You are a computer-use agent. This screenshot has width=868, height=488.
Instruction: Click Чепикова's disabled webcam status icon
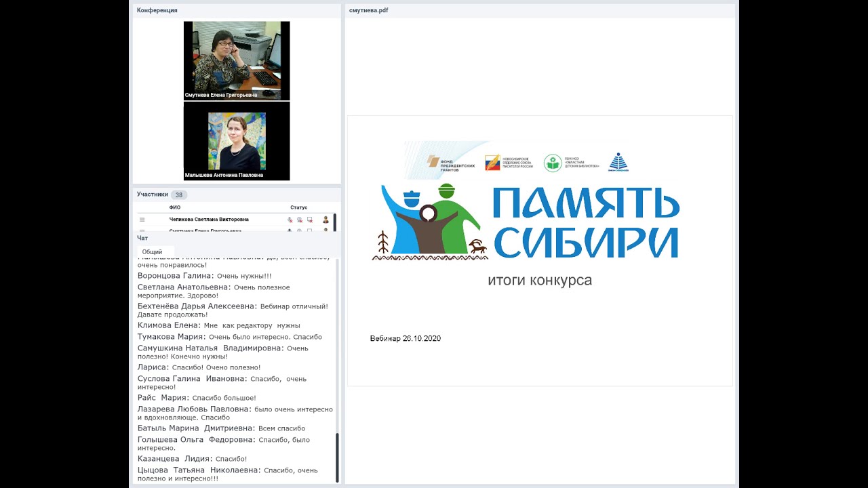pyautogui.click(x=299, y=220)
